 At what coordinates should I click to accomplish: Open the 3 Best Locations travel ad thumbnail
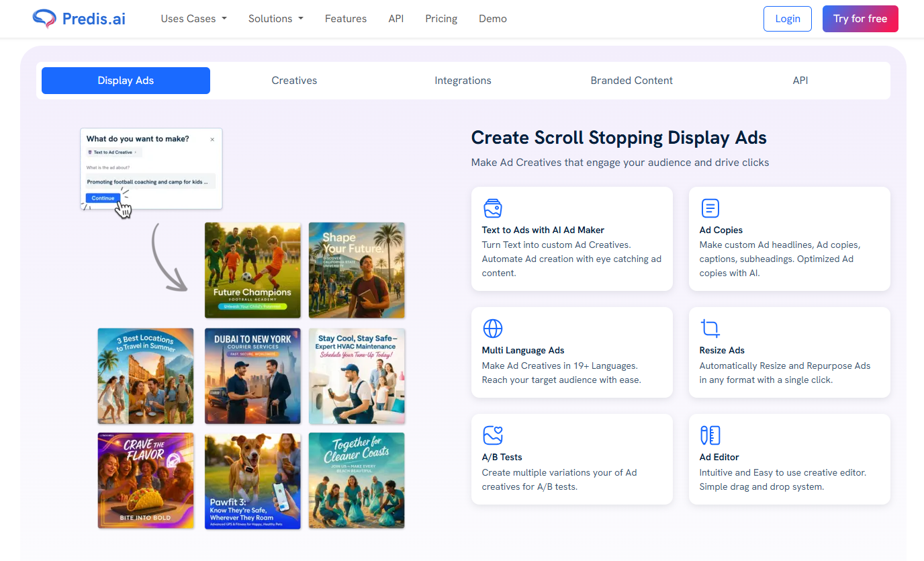[x=146, y=376]
